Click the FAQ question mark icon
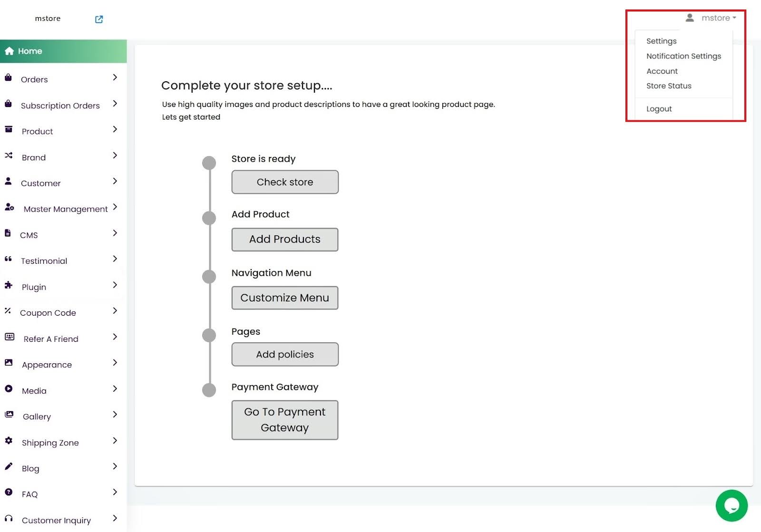 (x=9, y=493)
